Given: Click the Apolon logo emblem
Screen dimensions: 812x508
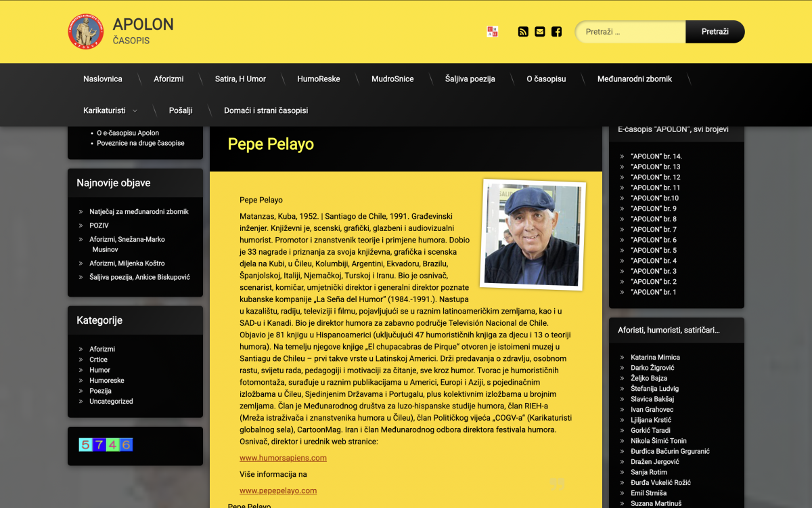Looking at the screenshot, I should click(x=86, y=32).
